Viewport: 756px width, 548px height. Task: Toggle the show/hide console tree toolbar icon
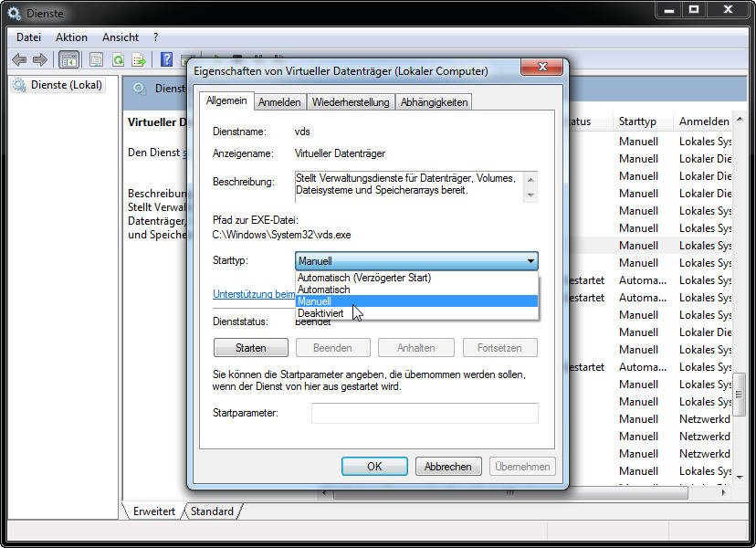[x=68, y=59]
